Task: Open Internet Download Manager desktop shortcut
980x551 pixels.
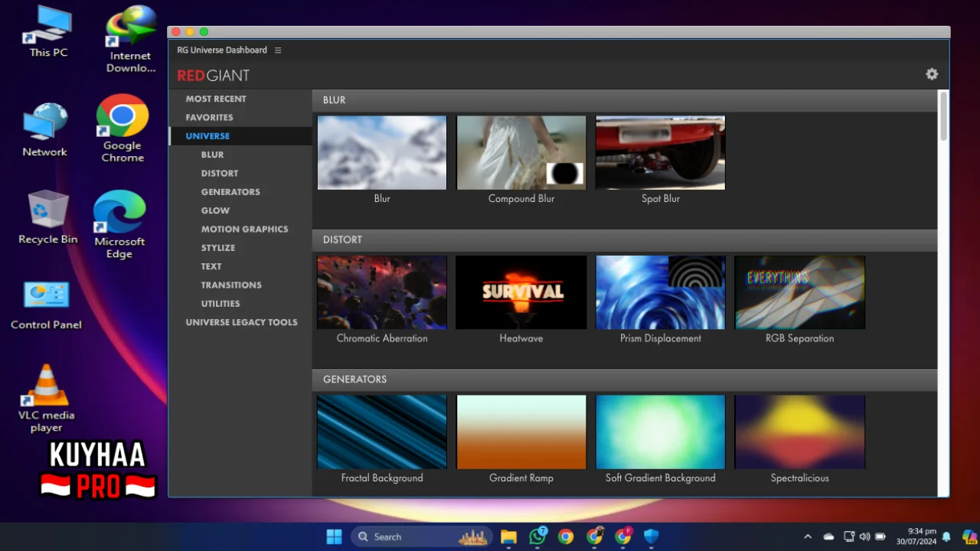Action: tap(130, 40)
